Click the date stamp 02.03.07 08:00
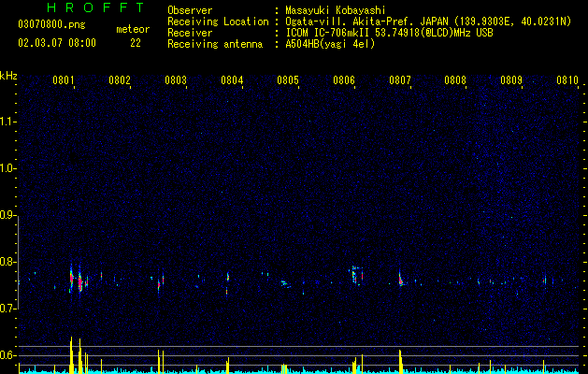The width and height of the screenshot is (588, 374). point(57,43)
